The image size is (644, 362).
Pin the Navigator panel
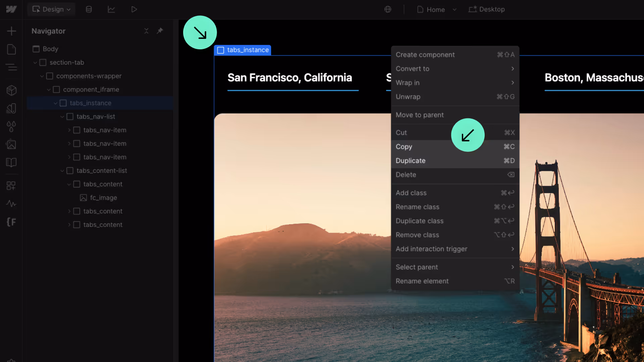point(160,31)
